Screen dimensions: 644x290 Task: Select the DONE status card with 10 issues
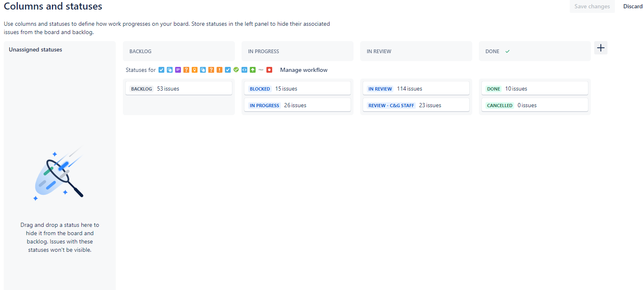[x=535, y=88]
